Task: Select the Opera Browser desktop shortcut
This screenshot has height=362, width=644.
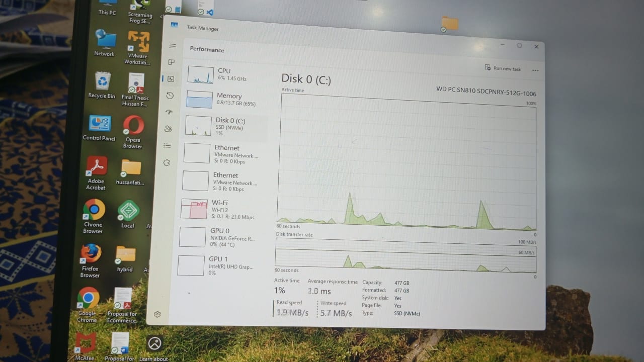Action: click(133, 132)
